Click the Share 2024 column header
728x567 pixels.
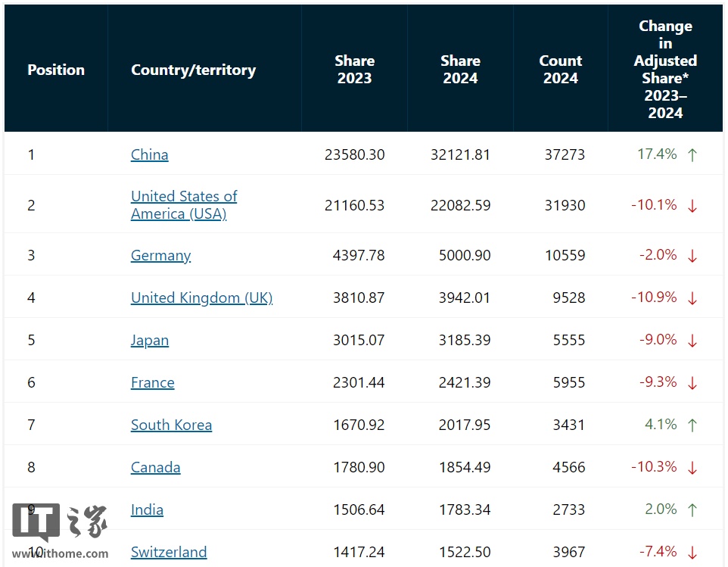(x=460, y=70)
